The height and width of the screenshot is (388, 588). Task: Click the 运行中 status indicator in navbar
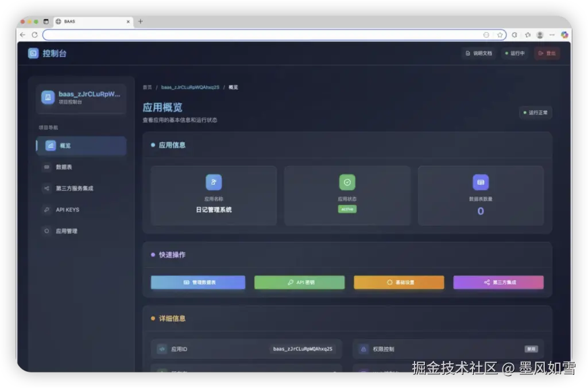click(x=515, y=52)
